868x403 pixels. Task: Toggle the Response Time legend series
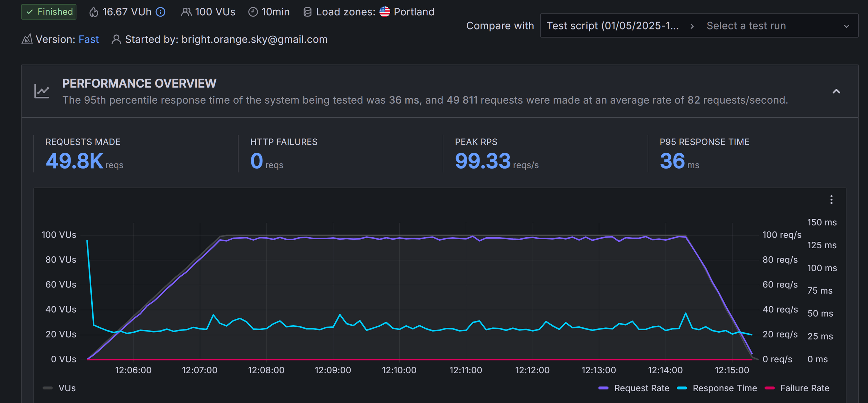point(724,388)
